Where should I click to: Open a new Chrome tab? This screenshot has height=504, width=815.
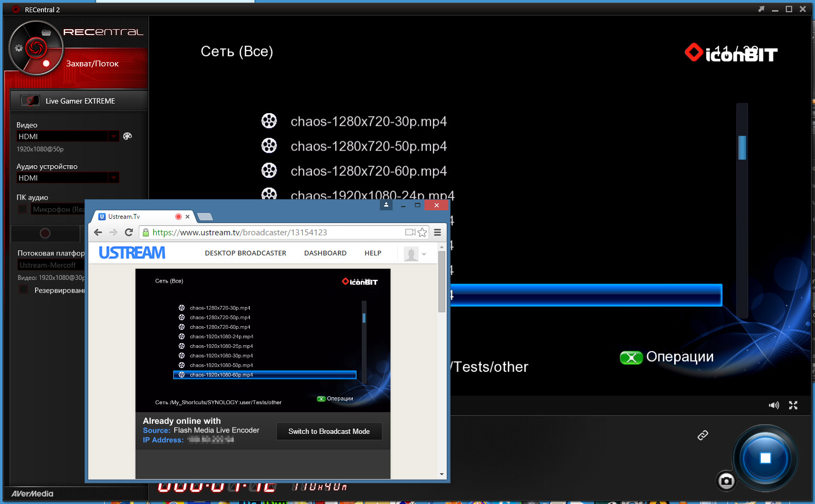[205, 216]
